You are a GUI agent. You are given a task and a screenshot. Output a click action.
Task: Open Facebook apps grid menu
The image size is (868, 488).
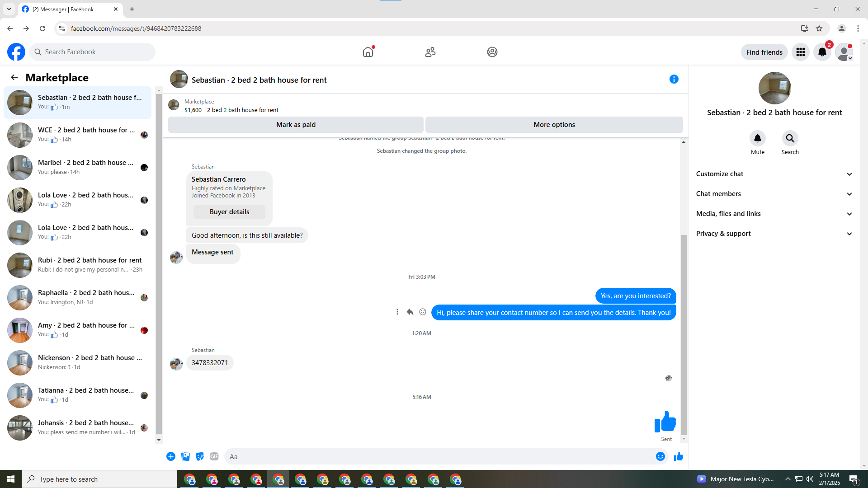[800, 52]
